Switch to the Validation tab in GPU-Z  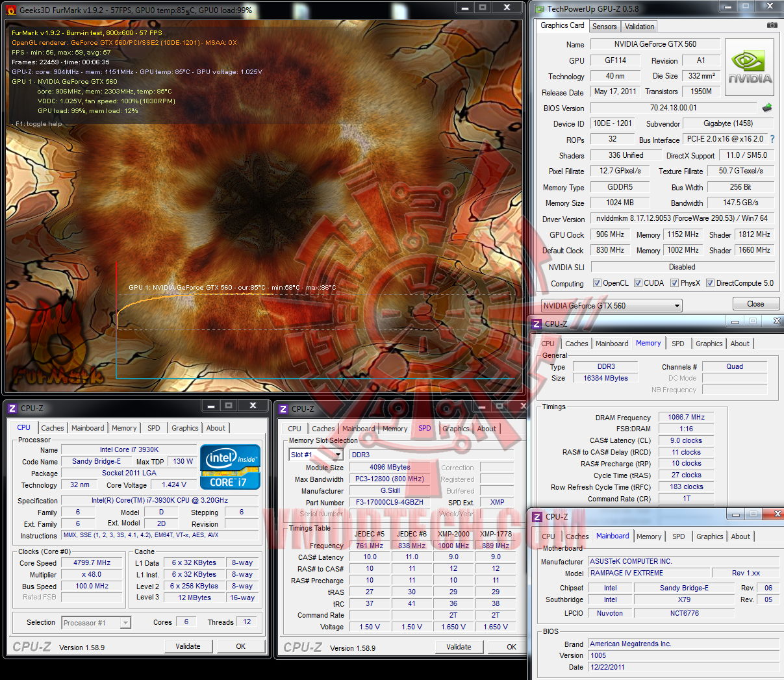(639, 27)
